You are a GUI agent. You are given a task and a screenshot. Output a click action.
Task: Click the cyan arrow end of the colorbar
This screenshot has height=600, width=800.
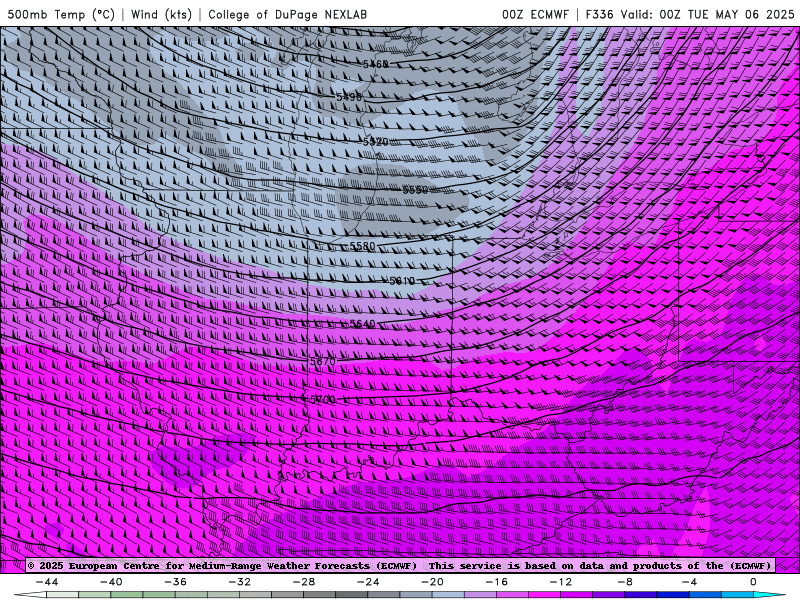click(x=769, y=595)
